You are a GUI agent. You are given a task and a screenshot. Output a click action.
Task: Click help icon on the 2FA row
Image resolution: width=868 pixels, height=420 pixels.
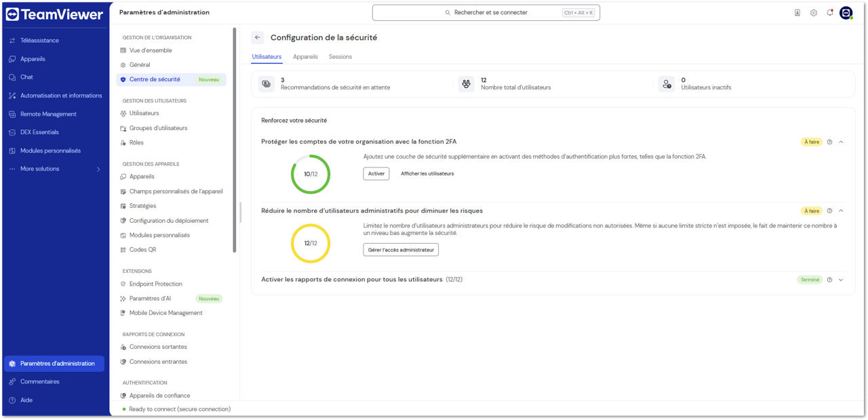[x=829, y=142]
